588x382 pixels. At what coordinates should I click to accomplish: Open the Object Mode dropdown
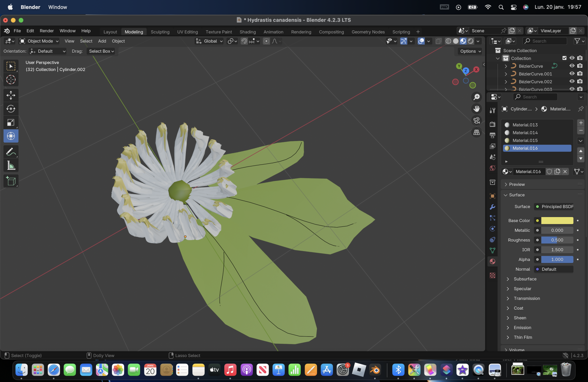click(x=39, y=41)
